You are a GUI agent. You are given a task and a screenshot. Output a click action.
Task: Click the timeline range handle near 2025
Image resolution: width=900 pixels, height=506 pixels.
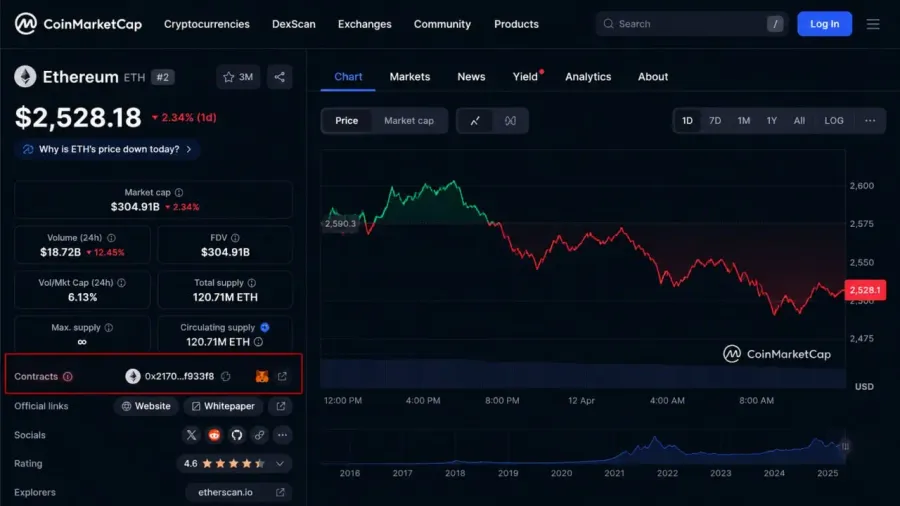pos(845,446)
